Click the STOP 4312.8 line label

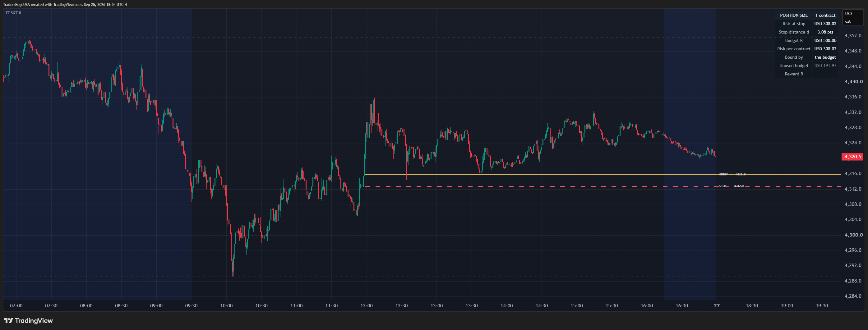coord(732,186)
